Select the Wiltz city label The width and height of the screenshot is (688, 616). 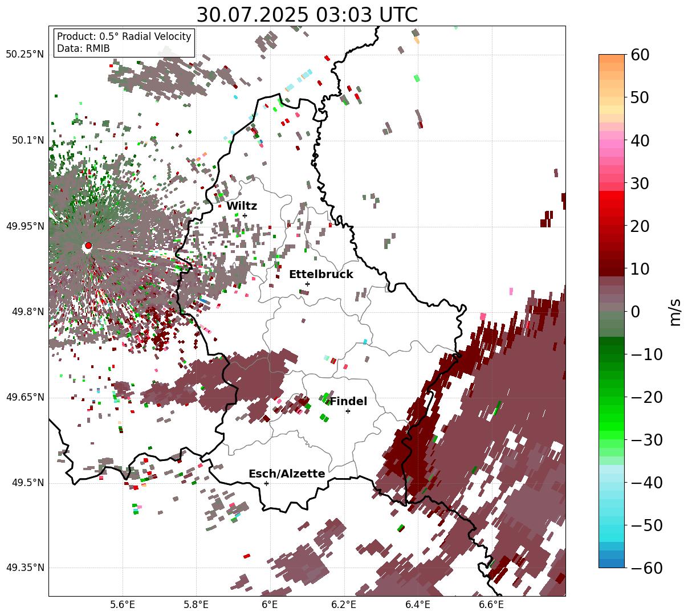coord(242,206)
